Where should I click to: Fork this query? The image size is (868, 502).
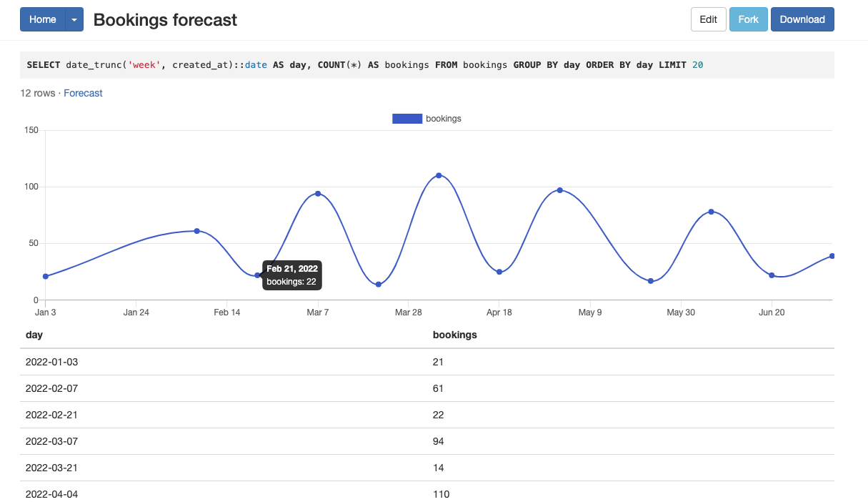point(748,19)
